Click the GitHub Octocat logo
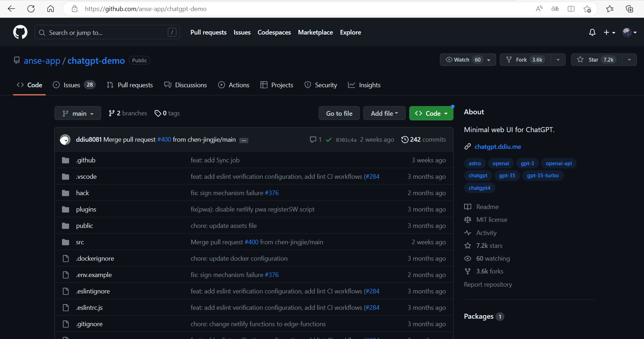This screenshot has width=644, height=339. 20,32
